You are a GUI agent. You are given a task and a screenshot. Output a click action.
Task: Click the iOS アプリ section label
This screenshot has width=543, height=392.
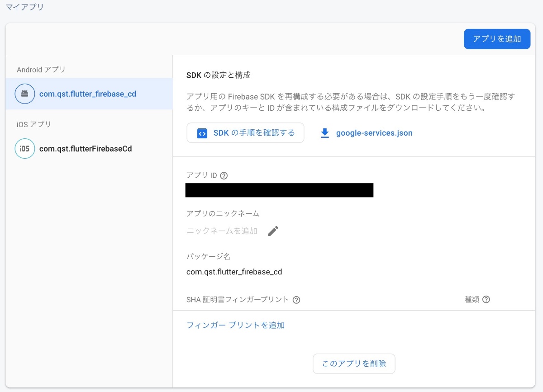34,124
